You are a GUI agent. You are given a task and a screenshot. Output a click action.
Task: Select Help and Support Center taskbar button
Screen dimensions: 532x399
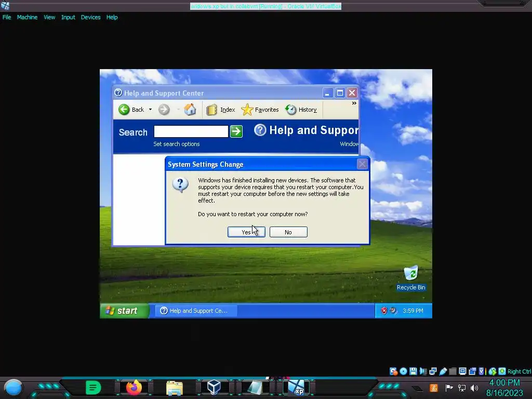pos(196,311)
